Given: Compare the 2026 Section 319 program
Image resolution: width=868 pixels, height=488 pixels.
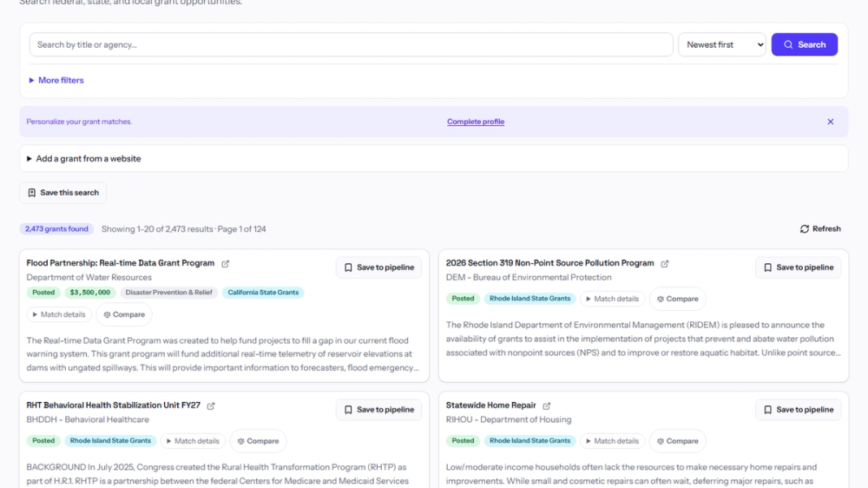Looking at the screenshot, I should [x=678, y=299].
